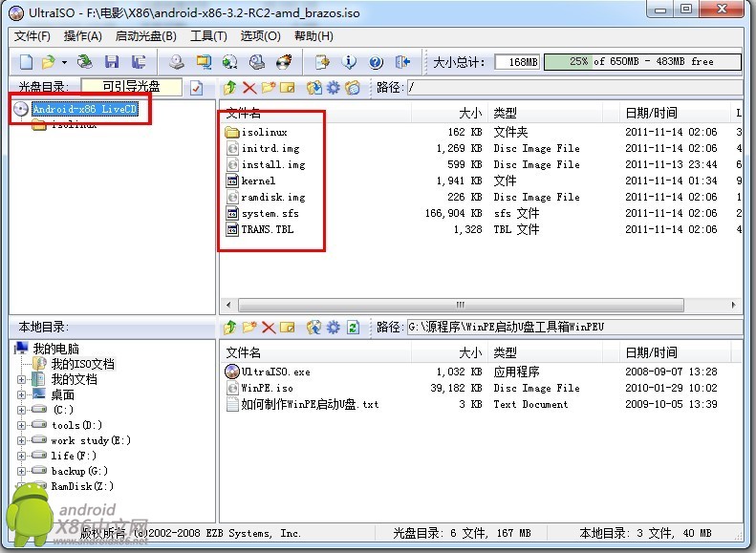Click ISO 路径 path field showing /

[573, 88]
